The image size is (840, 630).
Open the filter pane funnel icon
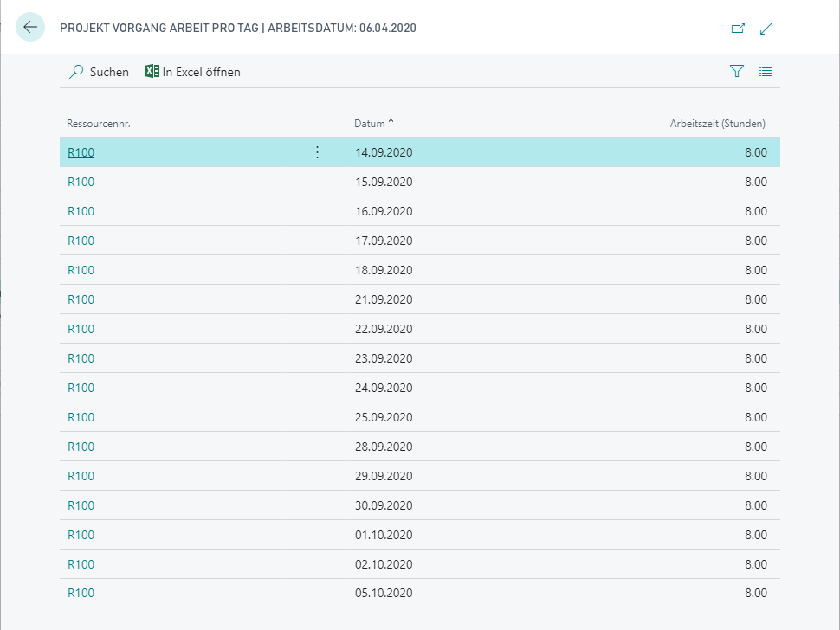[x=737, y=71]
